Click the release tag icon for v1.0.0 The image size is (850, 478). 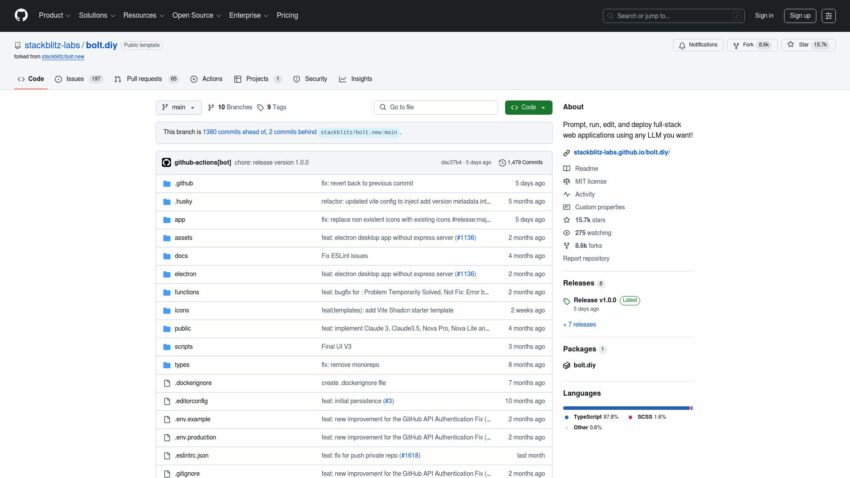click(x=566, y=301)
